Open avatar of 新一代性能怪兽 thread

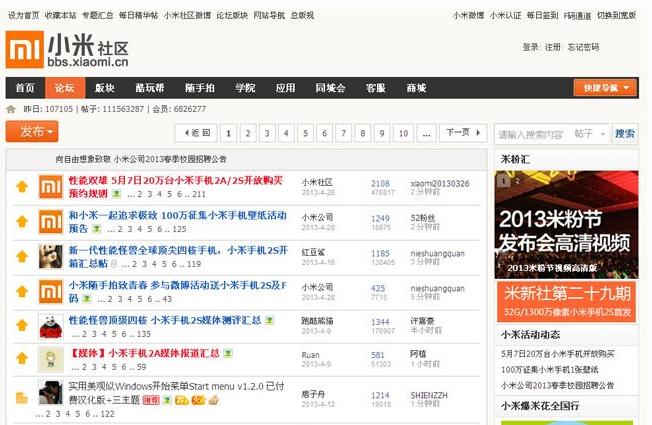tap(51, 257)
